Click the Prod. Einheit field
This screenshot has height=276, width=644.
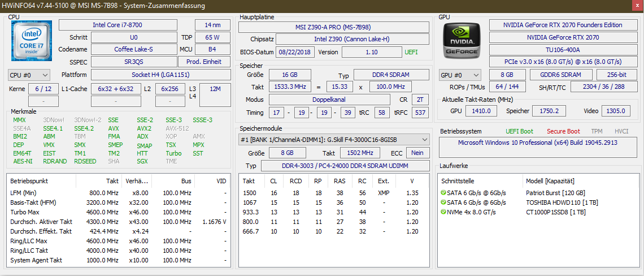(x=204, y=62)
